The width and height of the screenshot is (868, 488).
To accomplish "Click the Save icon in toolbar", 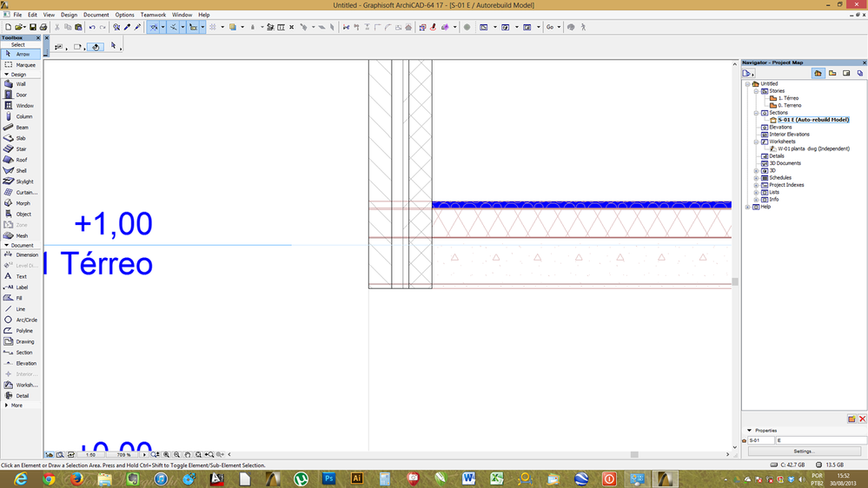I will coord(32,27).
